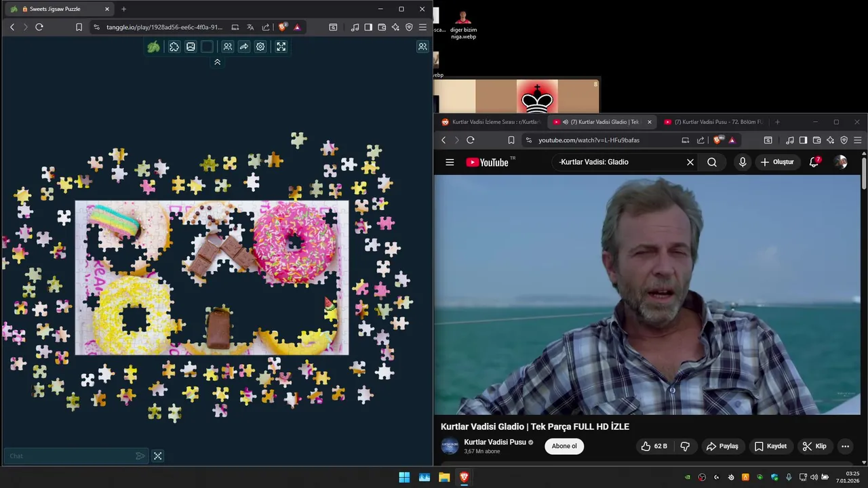868x488 pixels.
Task: Open the Tanggle leaf logo menu
Action: [x=154, y=47]
